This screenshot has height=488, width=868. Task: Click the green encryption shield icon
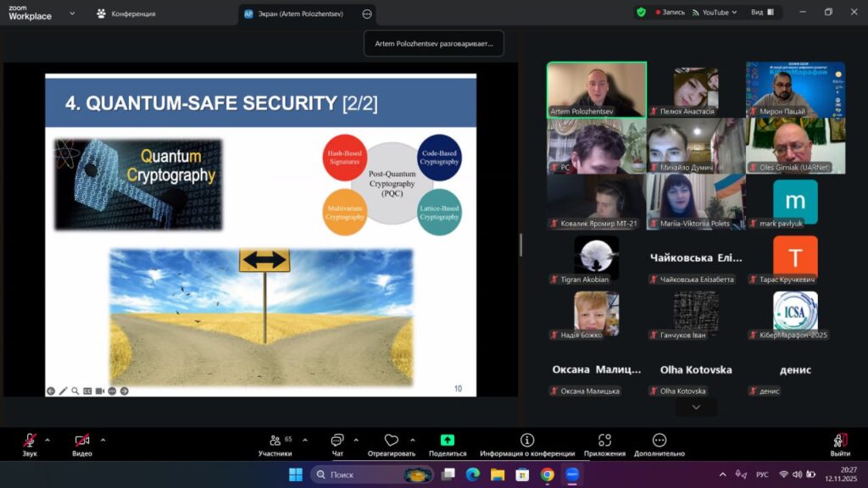(641, 13)
